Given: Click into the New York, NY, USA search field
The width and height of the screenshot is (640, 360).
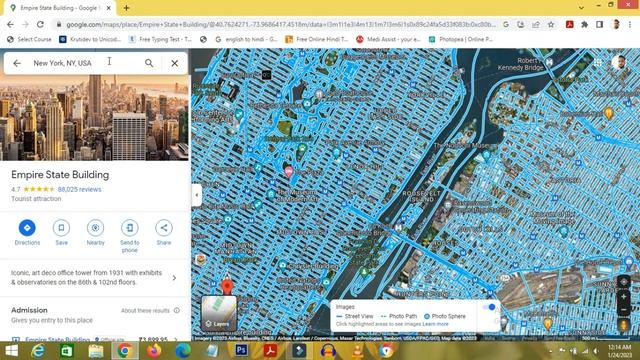Looking at the screenshot, I should (x=86, y=63).
